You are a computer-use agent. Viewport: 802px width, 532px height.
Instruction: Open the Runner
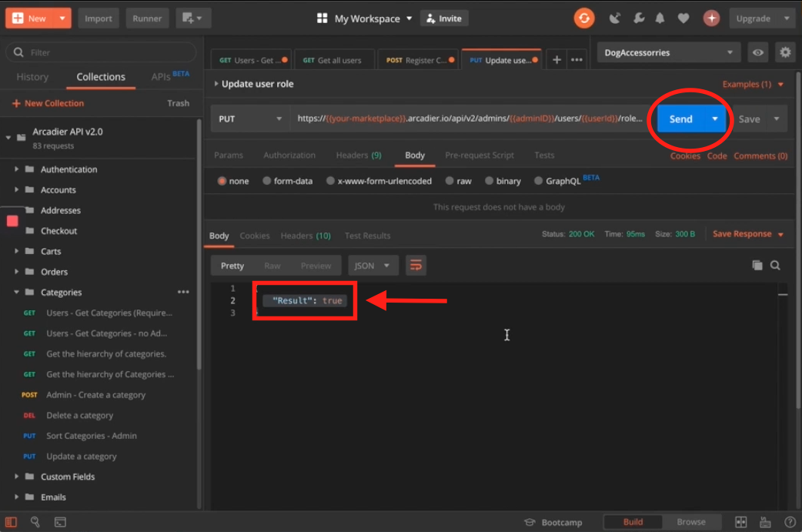147,18
